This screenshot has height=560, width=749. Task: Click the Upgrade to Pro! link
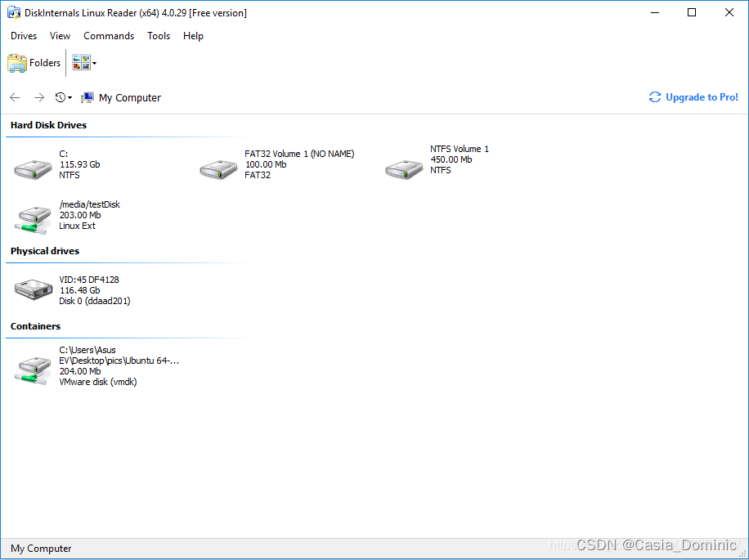tap(702, 97)
